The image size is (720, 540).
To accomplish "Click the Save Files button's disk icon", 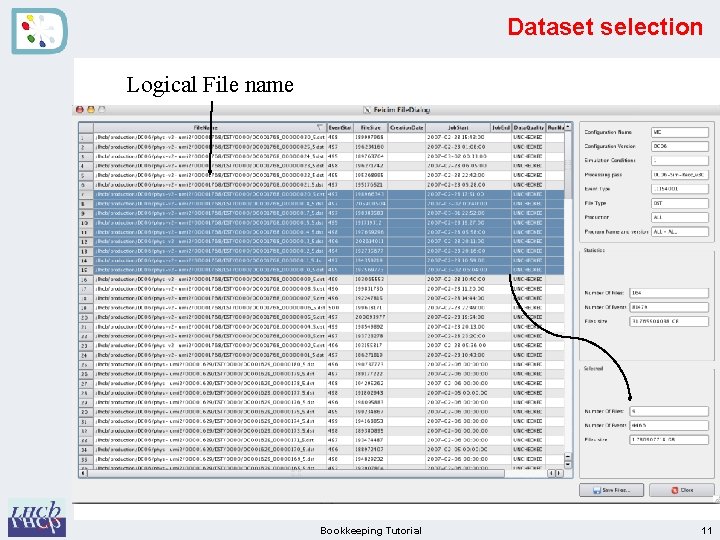I will (x=596, y=490).
